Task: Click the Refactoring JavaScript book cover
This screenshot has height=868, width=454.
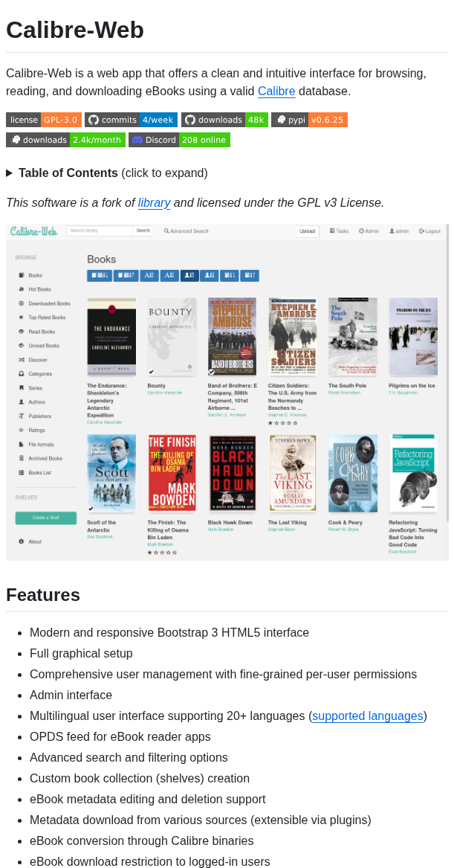Action: pos(413,473)
